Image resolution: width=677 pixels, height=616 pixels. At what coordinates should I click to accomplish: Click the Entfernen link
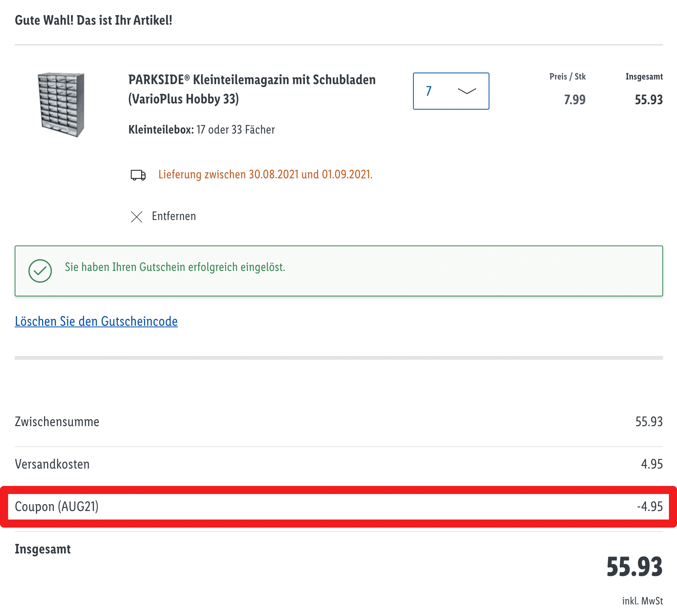pyautogui.click(x=174, y=216)
